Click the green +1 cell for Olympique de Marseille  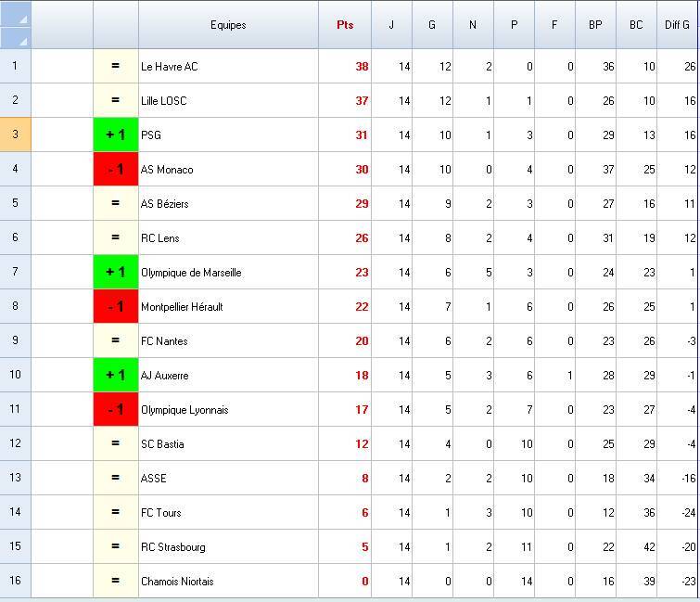tap(116, 273)
